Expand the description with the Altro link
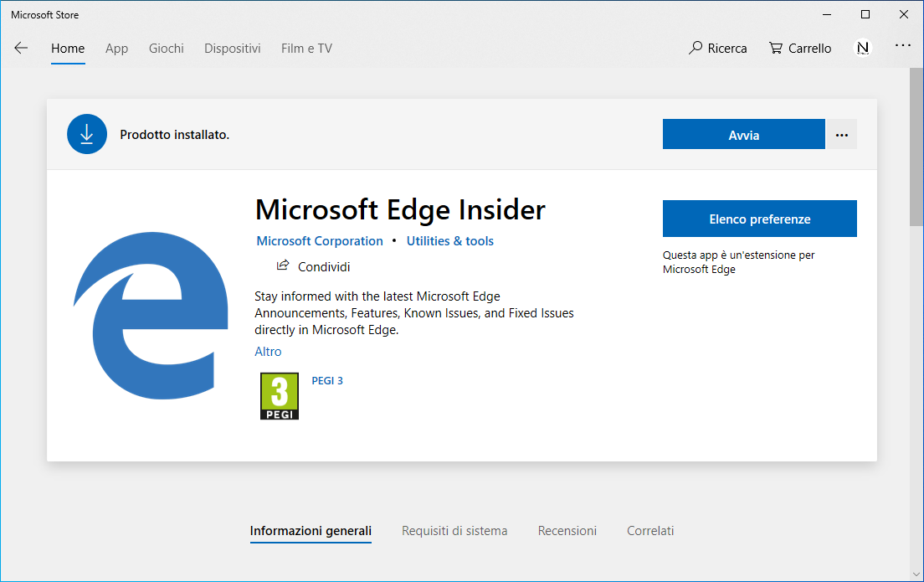Screen dimensions: 924x582 click(268, 352)
